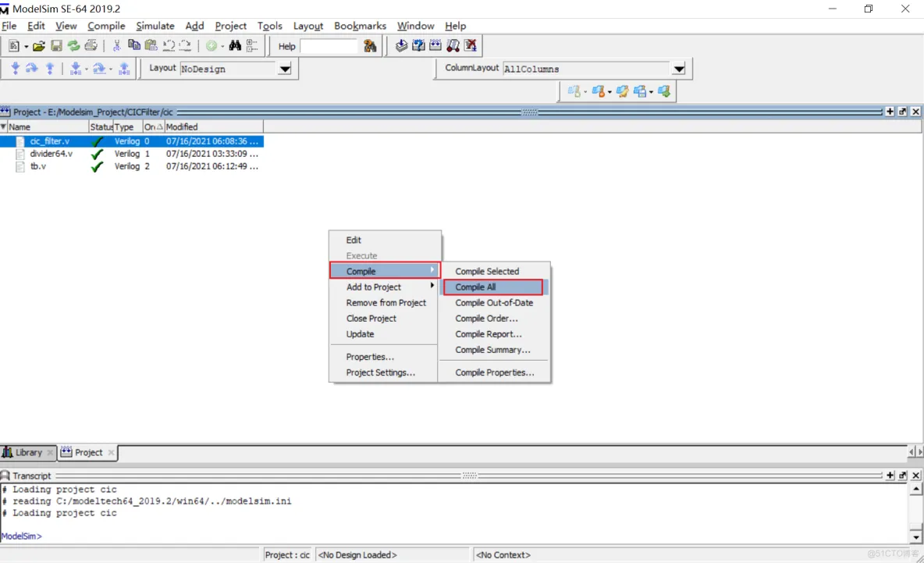Open the File menu

point(9,26)
